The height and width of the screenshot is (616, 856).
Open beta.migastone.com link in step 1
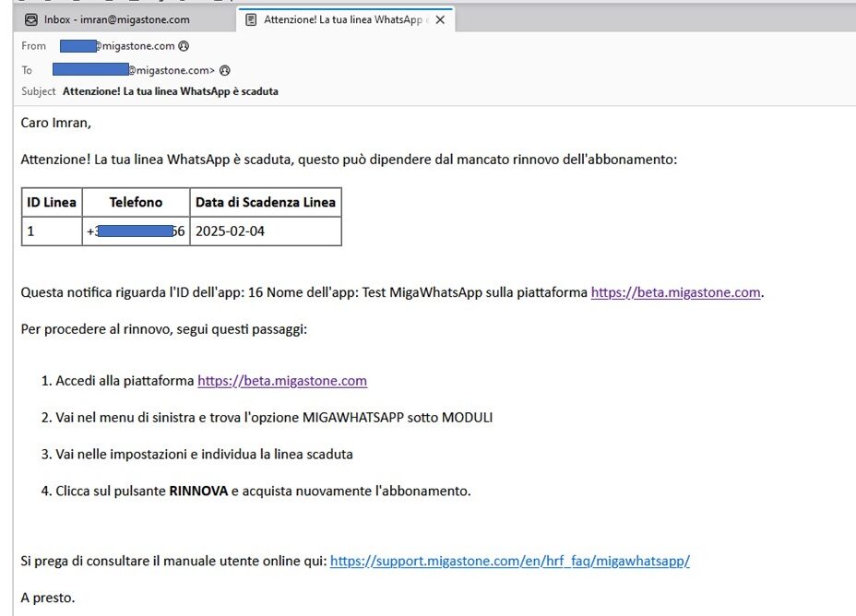tap(282, 381)
